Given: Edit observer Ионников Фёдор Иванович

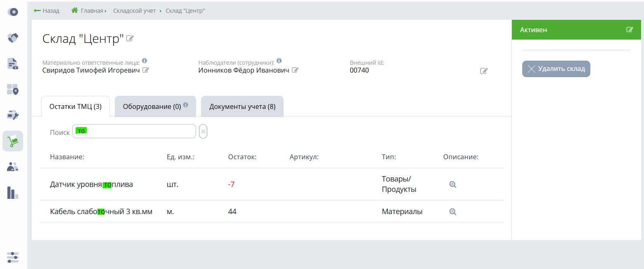Looking at the screenshot, I should [295, 70].
